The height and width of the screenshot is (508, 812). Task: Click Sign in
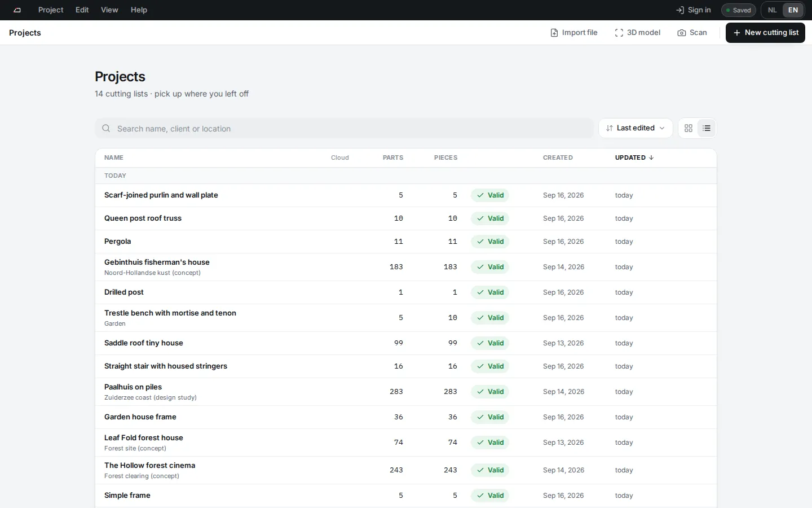pos(694,10)
